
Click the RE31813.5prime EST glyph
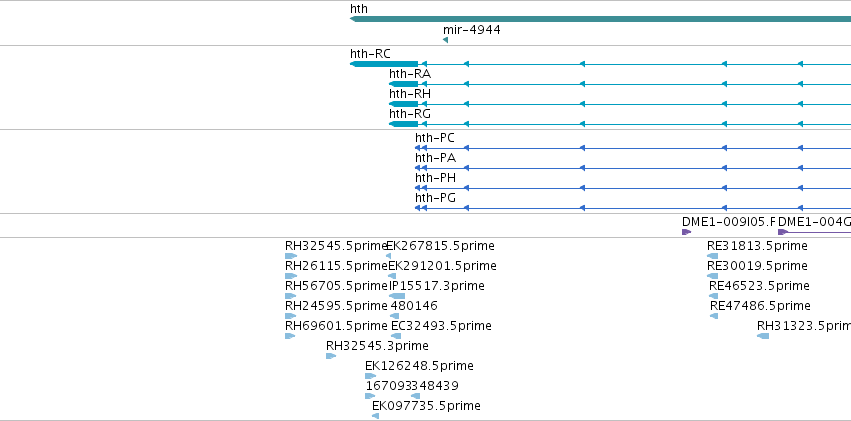[713, 256]
